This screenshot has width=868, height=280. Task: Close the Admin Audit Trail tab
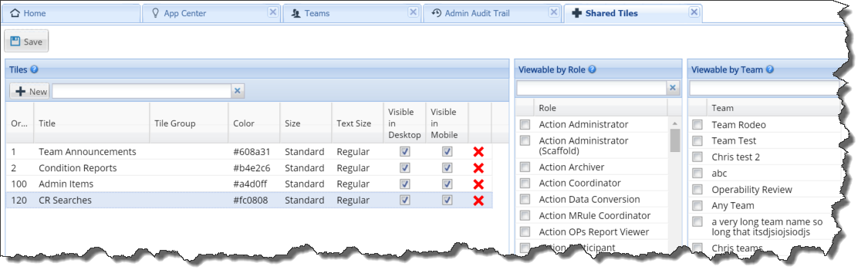tap(554, 12)
